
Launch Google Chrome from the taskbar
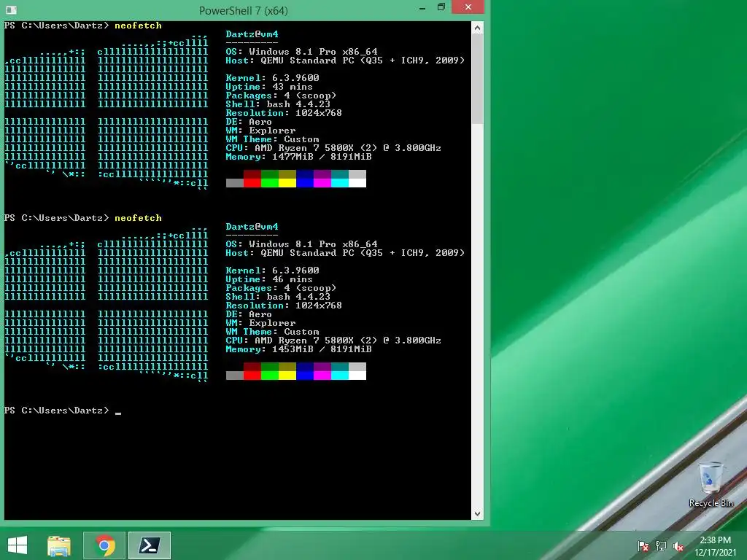pyautogui.click(x=104, y=545)
